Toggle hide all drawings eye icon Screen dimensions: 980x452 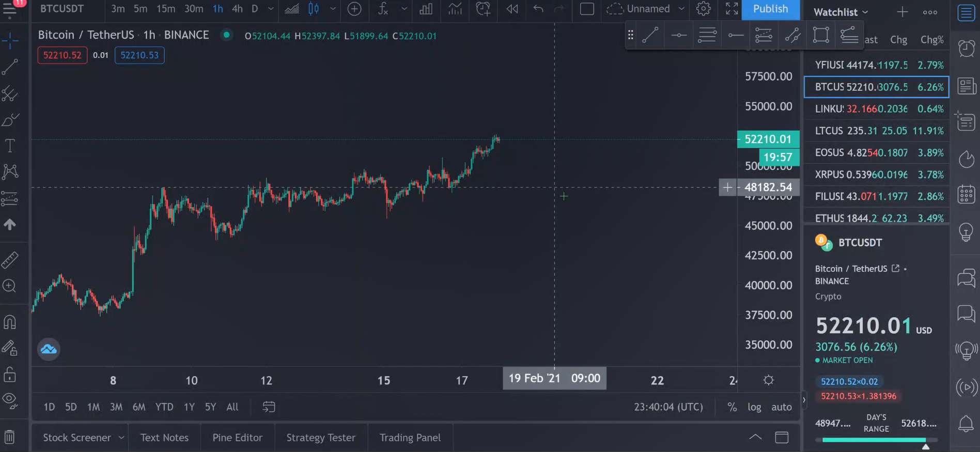[10, 400]
